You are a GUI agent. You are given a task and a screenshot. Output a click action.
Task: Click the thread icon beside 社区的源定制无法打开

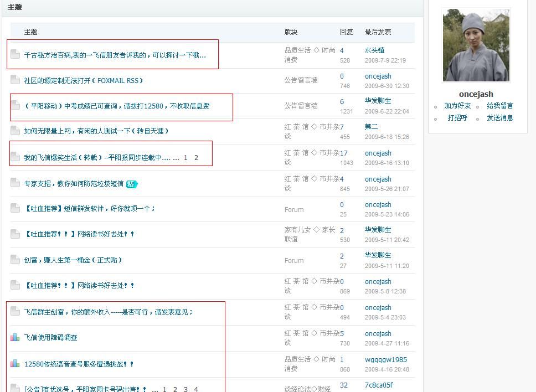[15, 80]
